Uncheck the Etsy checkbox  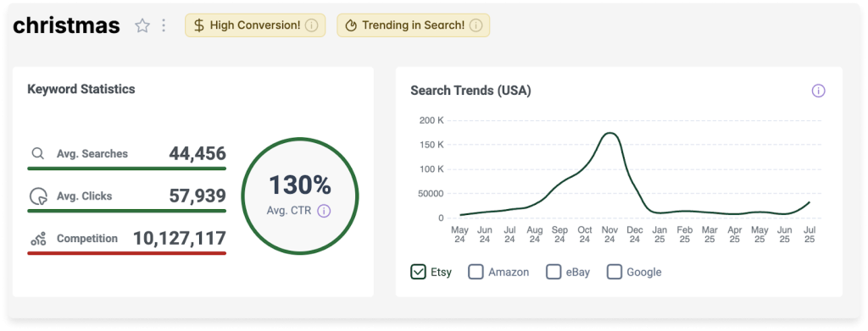418,272
